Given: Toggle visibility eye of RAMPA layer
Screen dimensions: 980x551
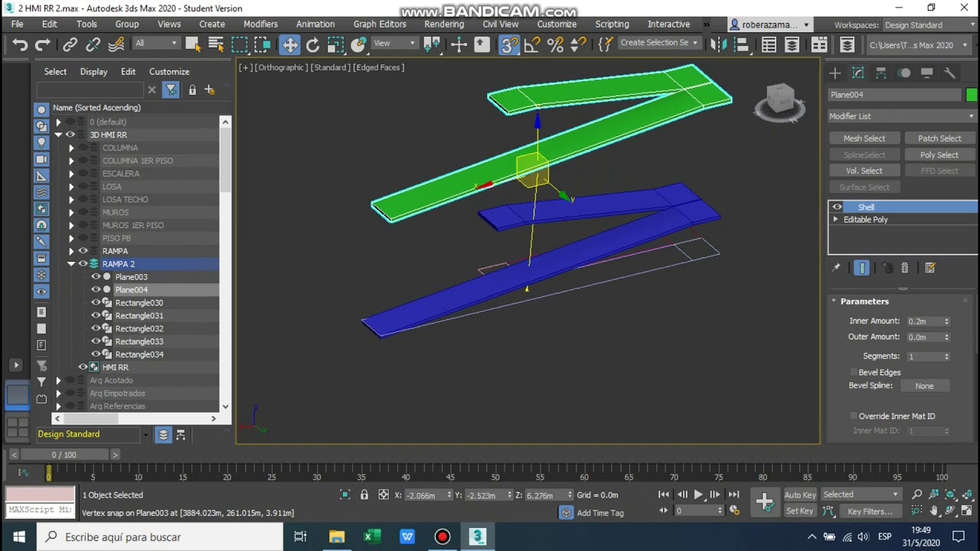Looking at the screenshot, I should 83,251.
